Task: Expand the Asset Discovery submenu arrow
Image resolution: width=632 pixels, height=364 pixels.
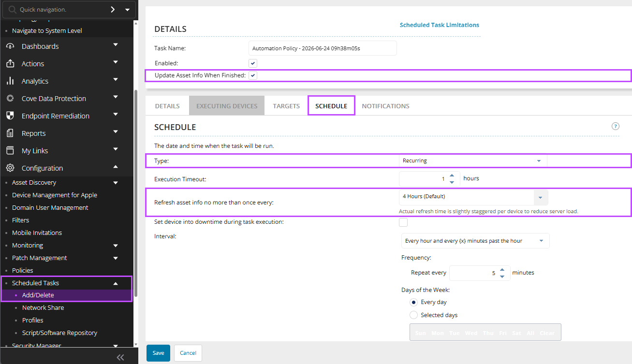Action: pyautogui.click(x=116, y=183)
